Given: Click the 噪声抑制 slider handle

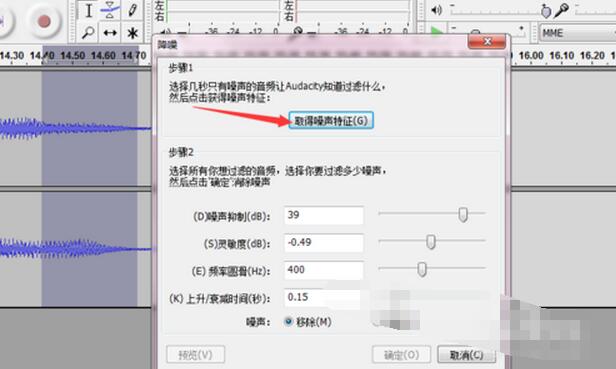Looking at the screenshot, I should (x=463, y=215).
